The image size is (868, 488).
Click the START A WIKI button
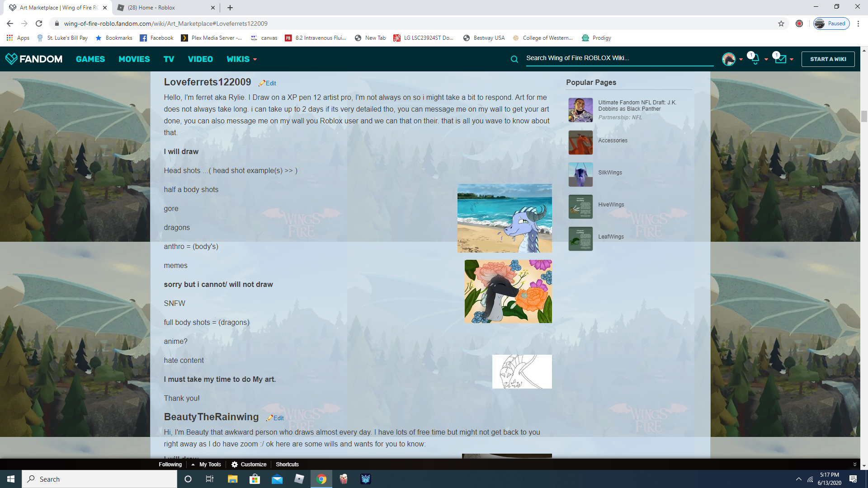click(x=828, y=59)
